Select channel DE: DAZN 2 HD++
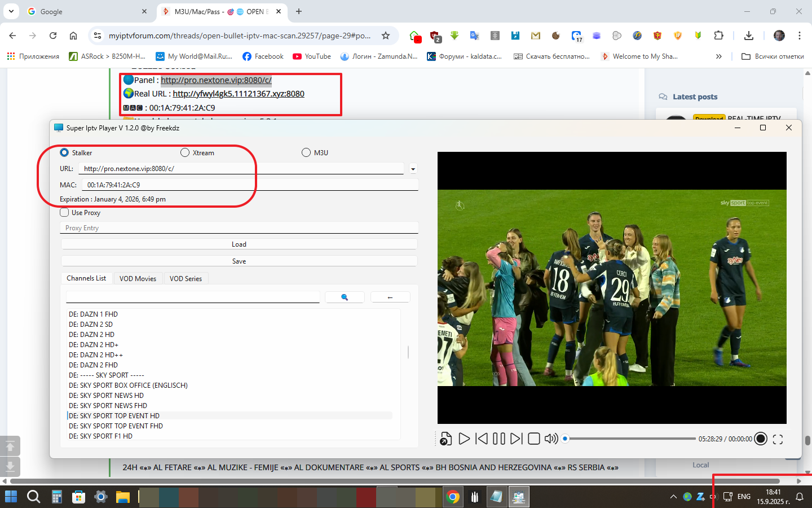The height and width of the screenshot is (508, 812). (96, 355)
